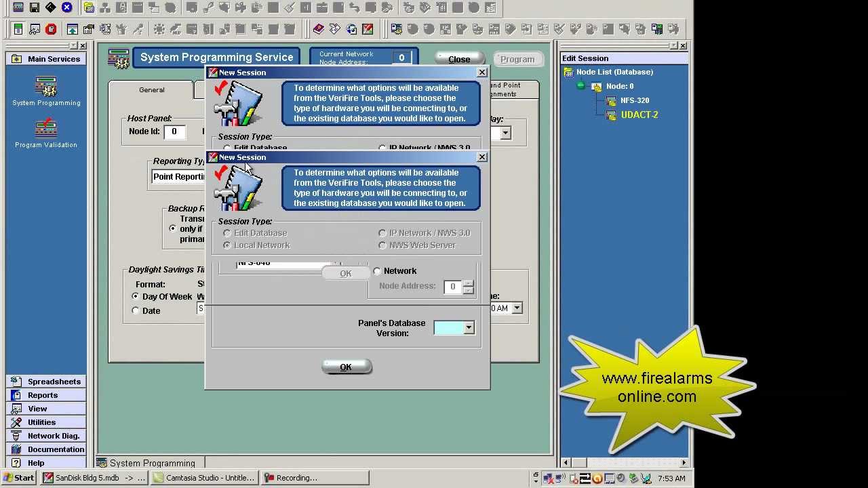This screenshot has height=488, width=868.
Task: Open Main Services sidebar section
Action: click(x=46, y=59)
